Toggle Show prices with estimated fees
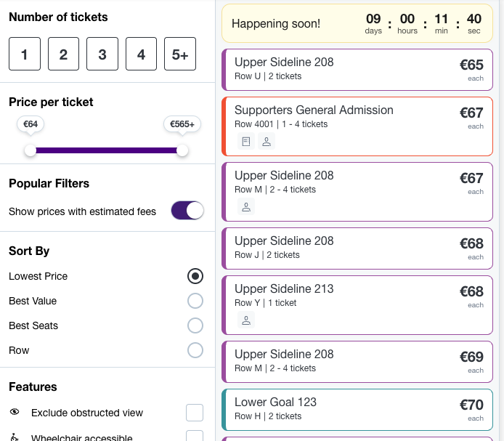This screenshot has height=441, width=504. (x=187, y=211)
